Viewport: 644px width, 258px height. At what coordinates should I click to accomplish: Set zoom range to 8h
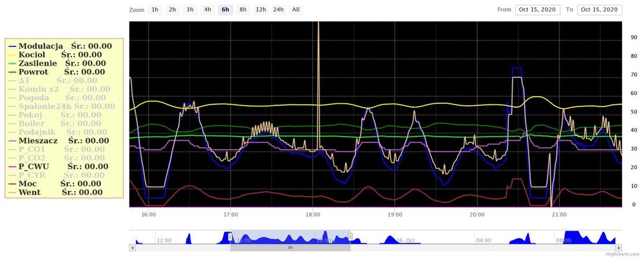click(x=243, y=10)
